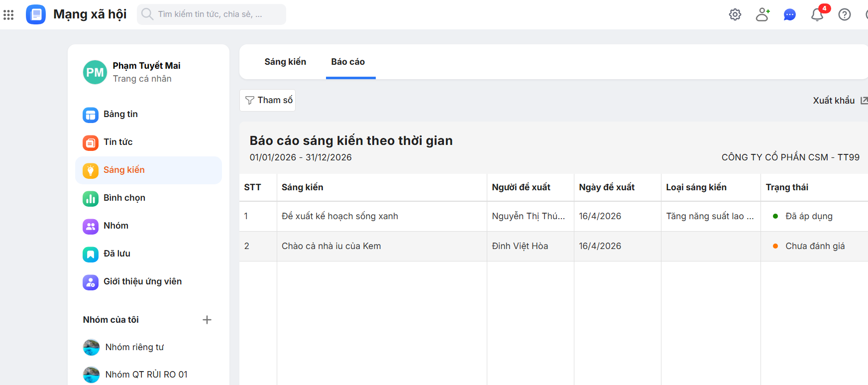
Task: Open Phạm Tuyết Mai profile page
Action: click(x=146, y=66)
